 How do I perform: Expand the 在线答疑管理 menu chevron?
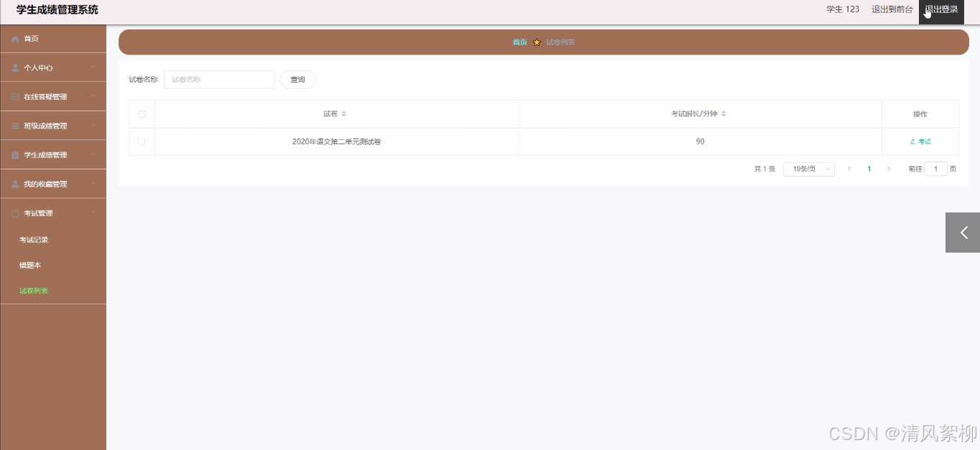(x=93, y=97)
